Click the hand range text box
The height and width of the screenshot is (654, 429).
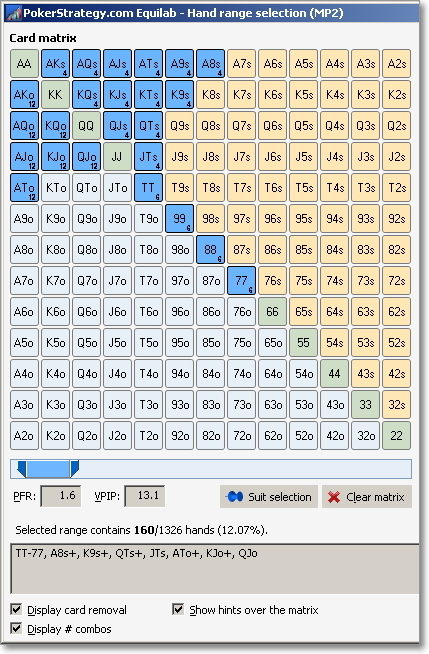[x=215, y=568]
